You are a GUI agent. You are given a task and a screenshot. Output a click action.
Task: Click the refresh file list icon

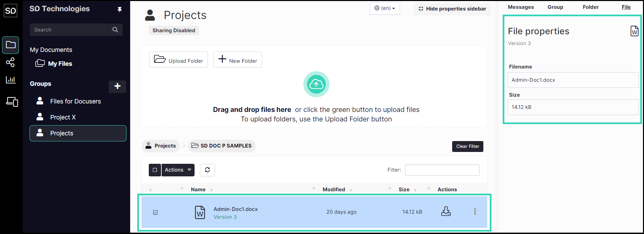click(x=207, y=170)
